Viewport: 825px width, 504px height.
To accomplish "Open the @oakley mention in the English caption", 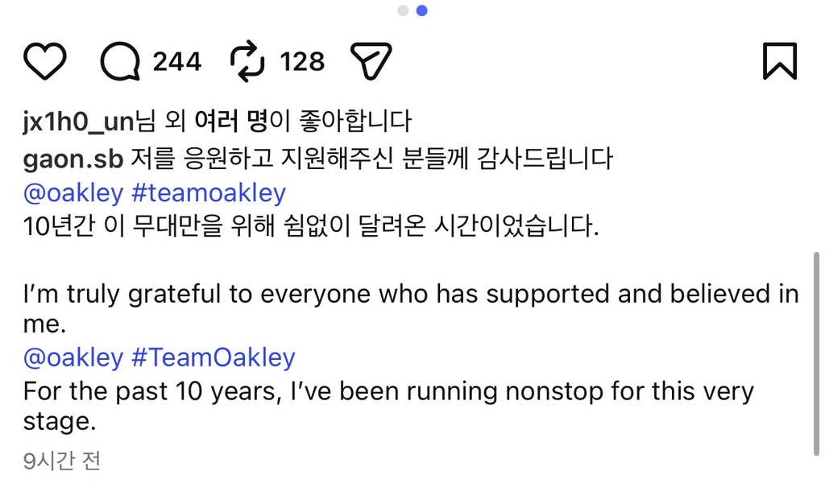I will coord(73,357).
